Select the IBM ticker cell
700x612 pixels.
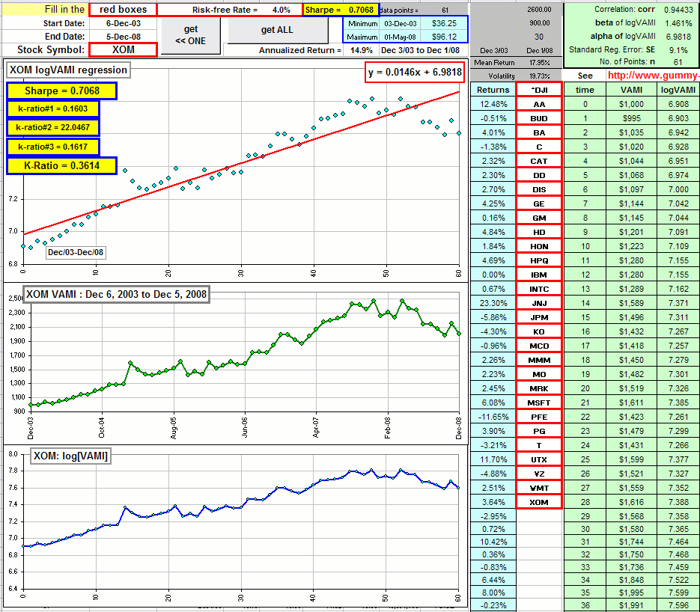click(x=539, y=275)
